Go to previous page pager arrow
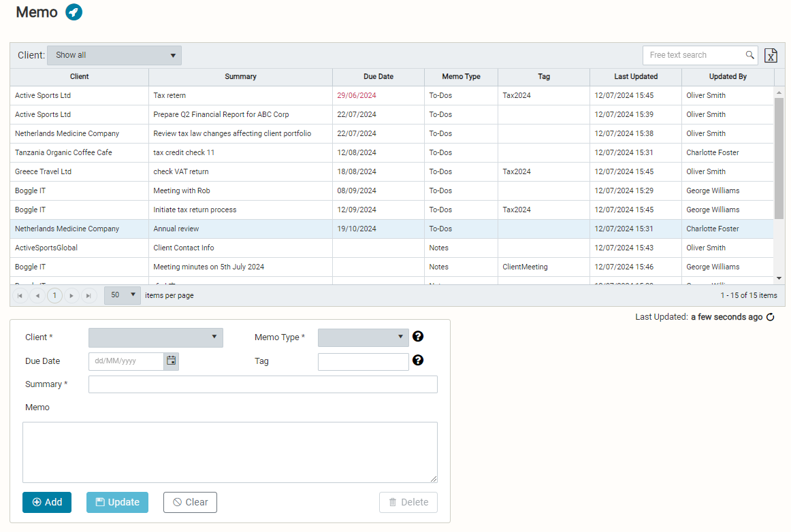Viewport: 791px width, 532px height. 37,295
